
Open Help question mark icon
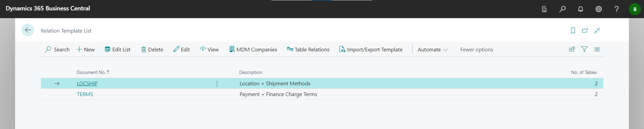point(616,9)
